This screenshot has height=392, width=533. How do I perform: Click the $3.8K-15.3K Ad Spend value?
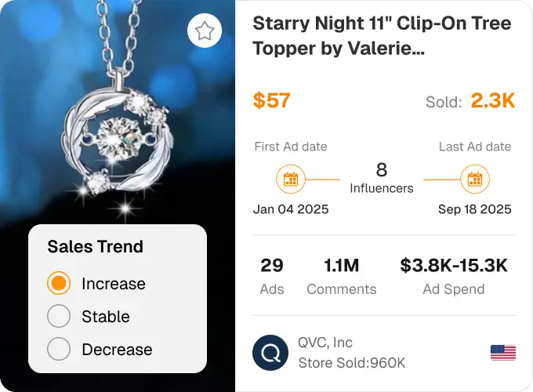tap(454, 266)
